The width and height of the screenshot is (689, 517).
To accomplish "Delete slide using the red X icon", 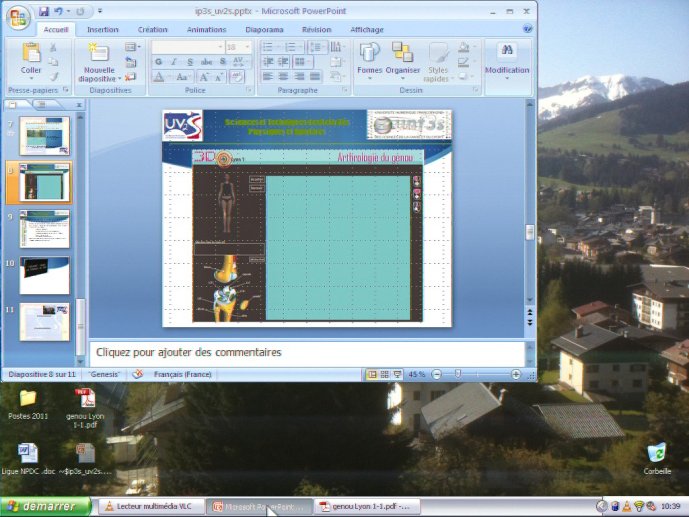I will click(x=131, y=77).
